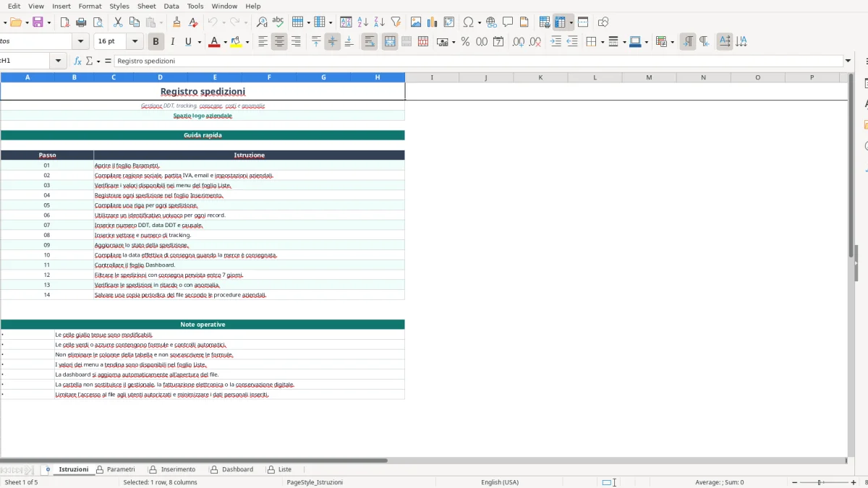This screenshot has width=868, height=488.
Task: Toggle Underline formatting
Action: [189, 42]
